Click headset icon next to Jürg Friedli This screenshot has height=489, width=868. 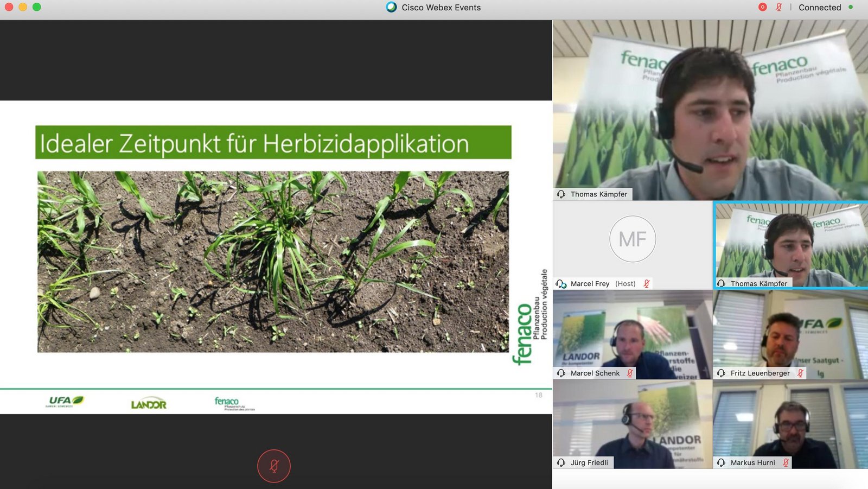pos(561,463)
